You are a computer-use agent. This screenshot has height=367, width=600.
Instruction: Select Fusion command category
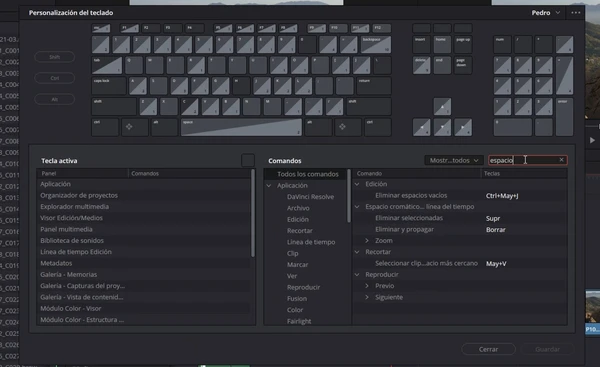click(297, 298)
